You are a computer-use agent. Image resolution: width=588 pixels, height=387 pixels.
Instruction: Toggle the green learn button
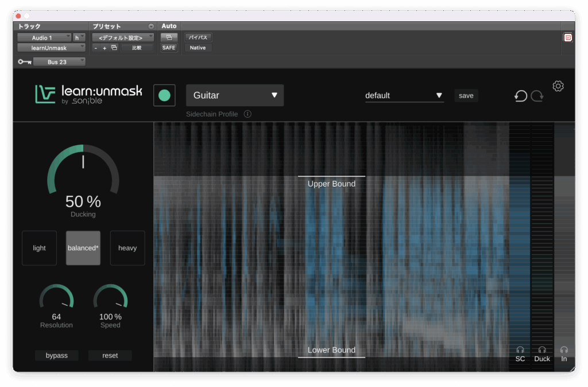164,95
